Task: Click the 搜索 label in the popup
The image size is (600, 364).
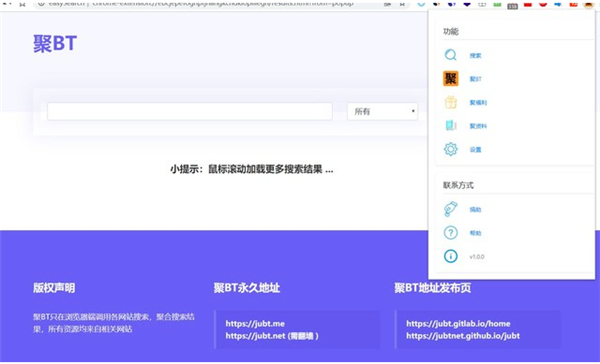Action: [475, 55]
